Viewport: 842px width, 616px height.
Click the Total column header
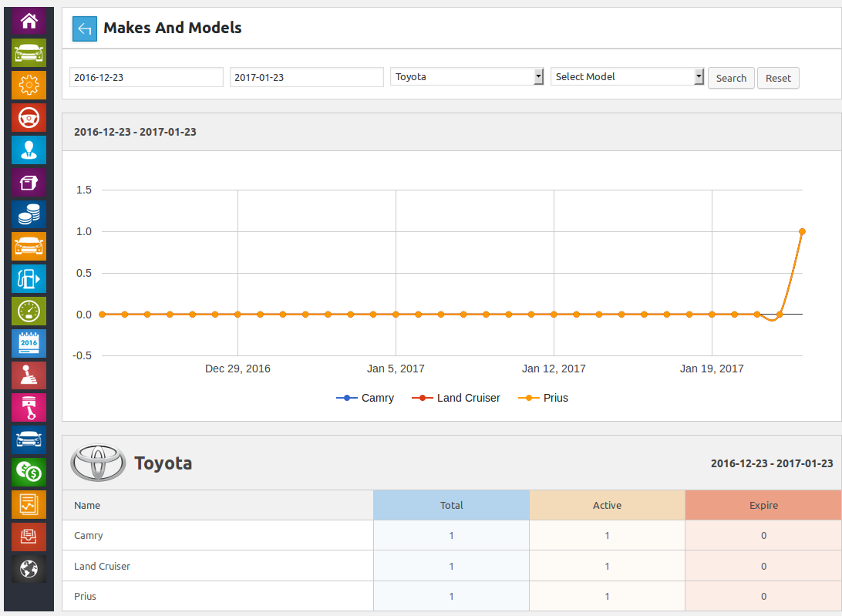click(x=452, y=506)
